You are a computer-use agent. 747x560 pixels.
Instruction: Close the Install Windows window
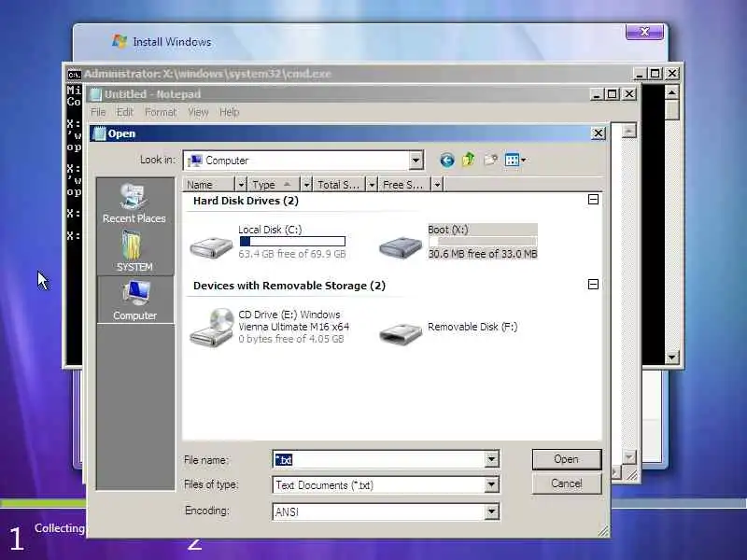[x=644, y=32]
